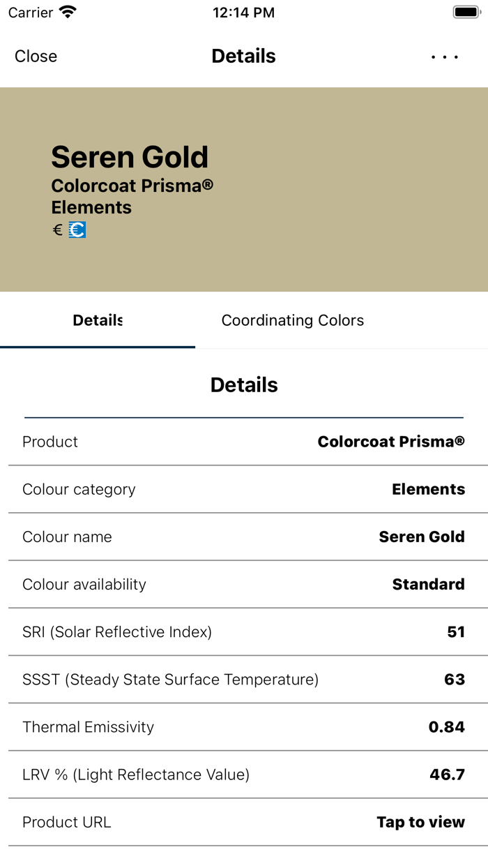
Task: Tap the euro symbol next to the flag
Action: (56, 230)
